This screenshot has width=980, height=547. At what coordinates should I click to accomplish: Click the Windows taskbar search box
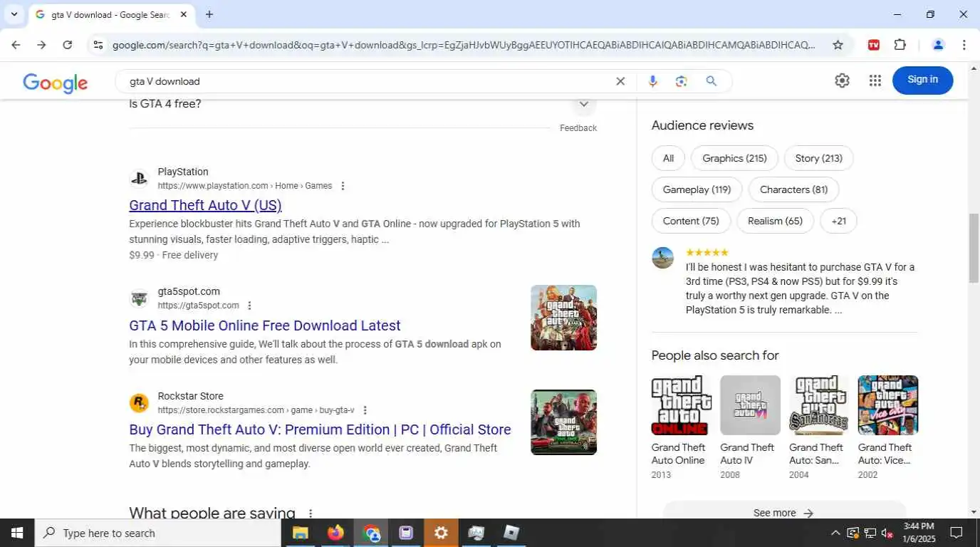tap(157, 533)
